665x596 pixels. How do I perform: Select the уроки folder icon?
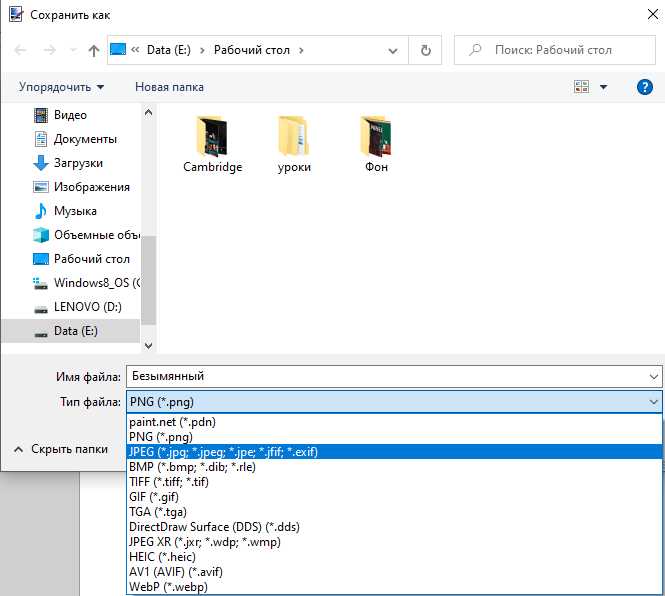click(x=294, y=138)
